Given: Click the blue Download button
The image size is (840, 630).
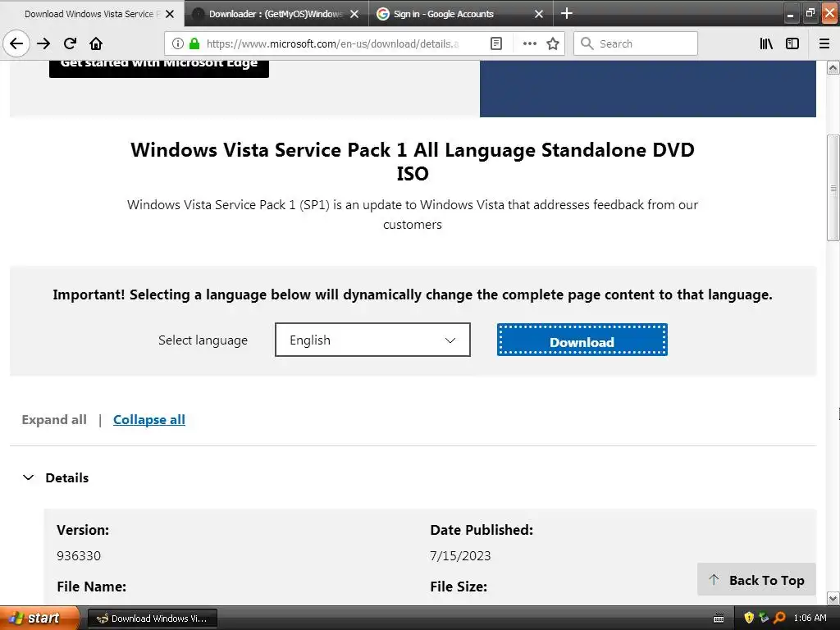Looking at the screenshot, I should pyautogui.click(x=582, y=340).
